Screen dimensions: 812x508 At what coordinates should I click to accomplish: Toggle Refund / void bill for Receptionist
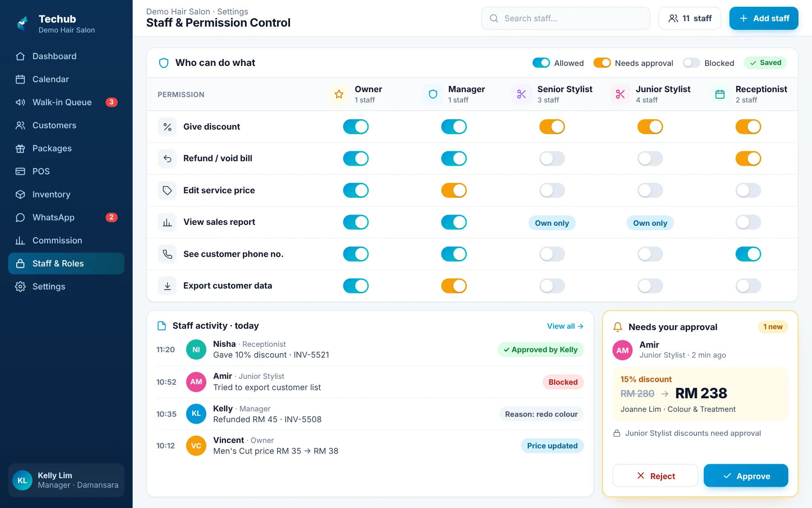(x=748, y=158)
